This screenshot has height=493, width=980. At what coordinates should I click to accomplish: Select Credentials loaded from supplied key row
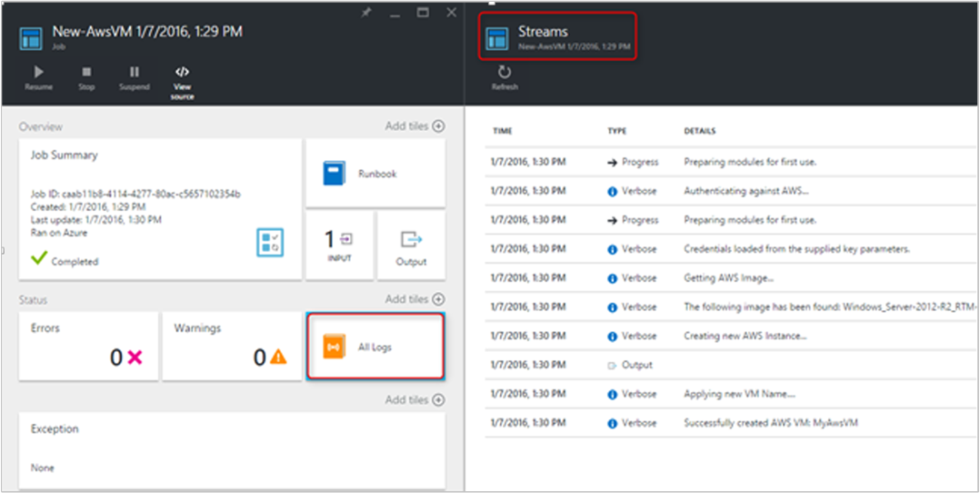click(732, 249)
